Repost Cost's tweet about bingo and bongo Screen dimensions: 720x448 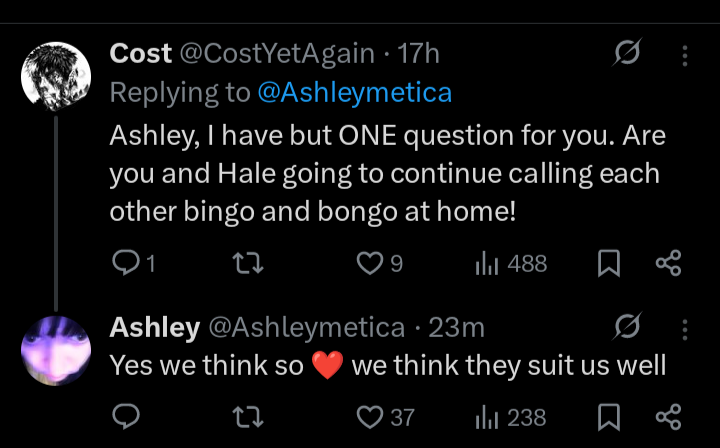245,263
